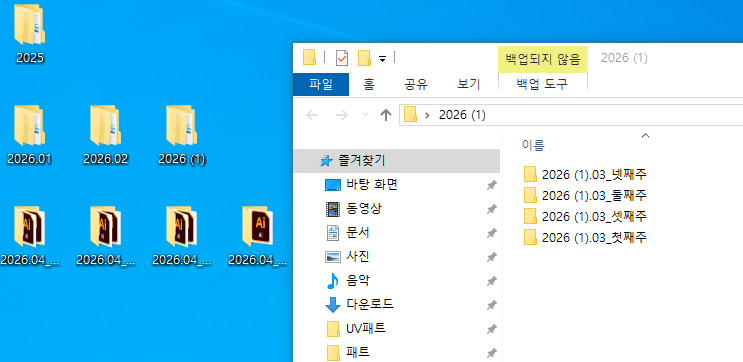
Task: Switch to the 보기 ribbon tab
Action: coord(469,84)
